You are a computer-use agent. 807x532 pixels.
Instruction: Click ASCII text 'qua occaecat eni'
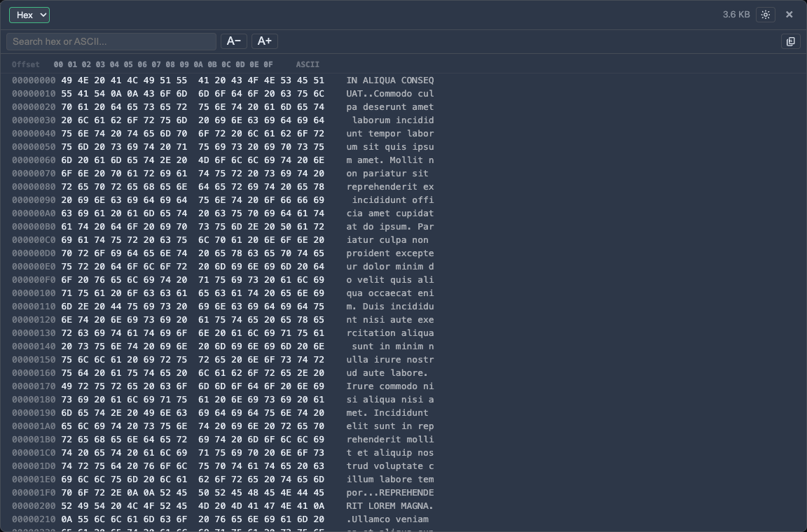(390, 293)
